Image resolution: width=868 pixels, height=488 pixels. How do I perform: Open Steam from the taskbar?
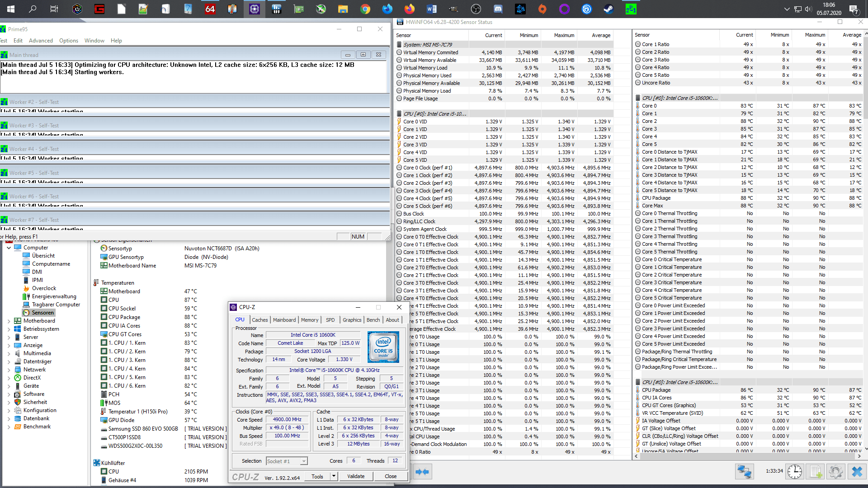click(x=609, y=9)
